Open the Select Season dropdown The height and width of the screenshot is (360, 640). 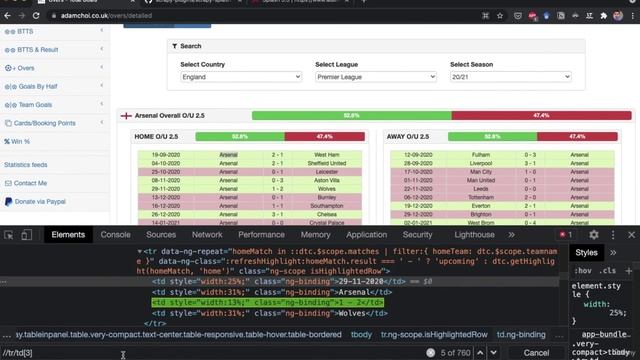(x=510, y=77)
